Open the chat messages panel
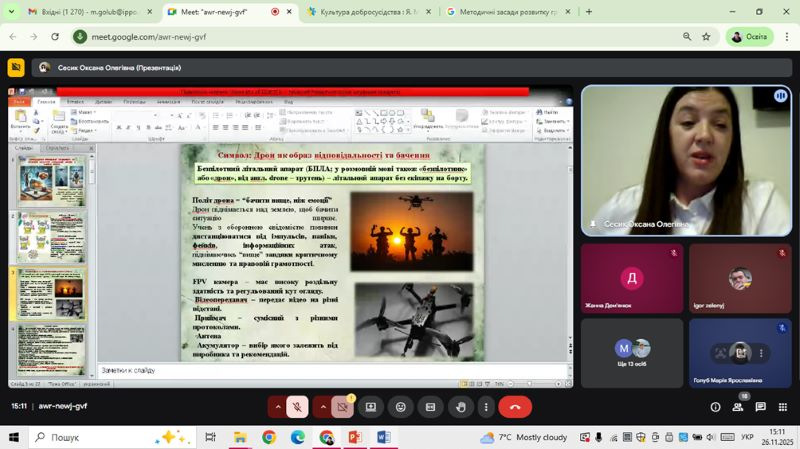Image resolution: width=800 pixels, height=449 pixels. [x=761, y=407]
